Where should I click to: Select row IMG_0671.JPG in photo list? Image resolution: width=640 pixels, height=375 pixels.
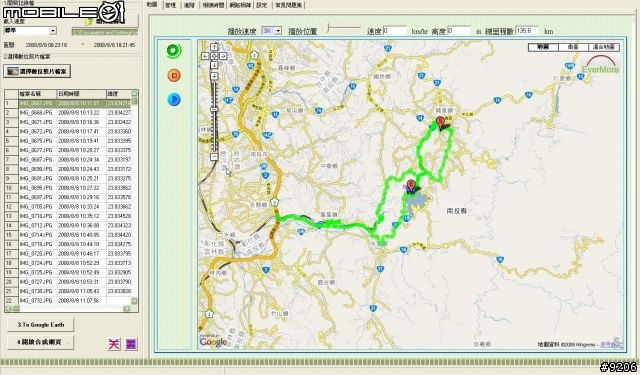click(68, 122)
